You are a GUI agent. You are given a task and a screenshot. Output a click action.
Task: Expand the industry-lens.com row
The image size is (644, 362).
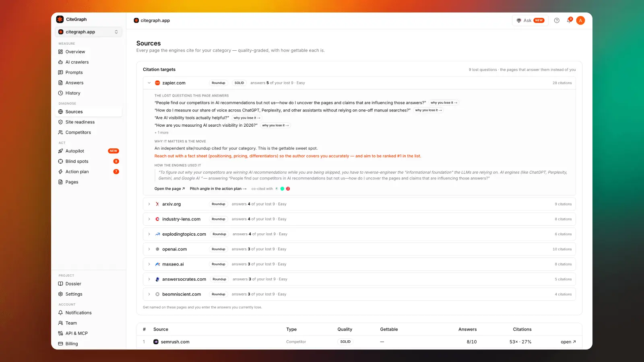pos(149,219)
